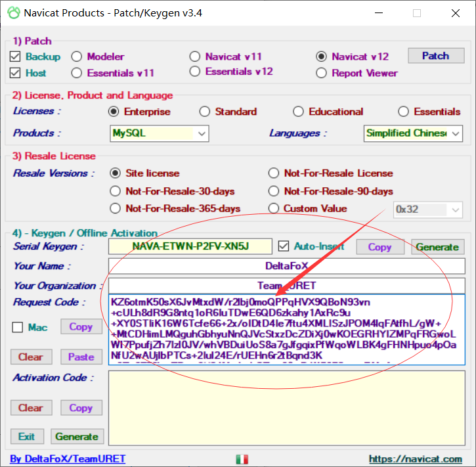Select the Navicat v11 radio button
The height and width of the screenshot is (467, 476).
click(195, 56)
